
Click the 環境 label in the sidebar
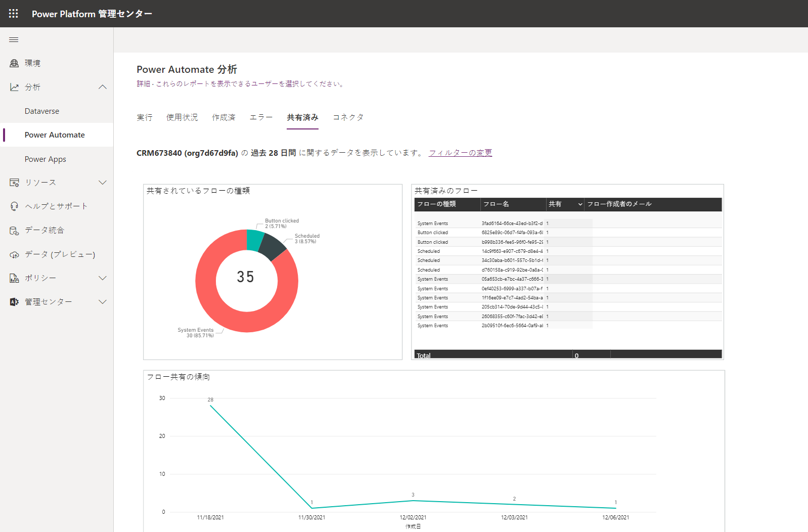pyautogui.click(x=32, y=63)
